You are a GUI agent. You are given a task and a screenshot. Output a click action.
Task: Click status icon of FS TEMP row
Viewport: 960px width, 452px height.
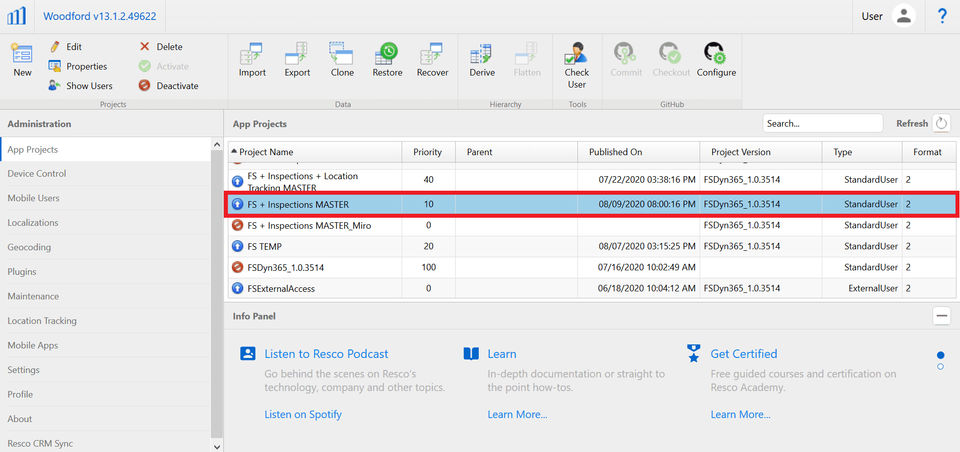point(238,246)
